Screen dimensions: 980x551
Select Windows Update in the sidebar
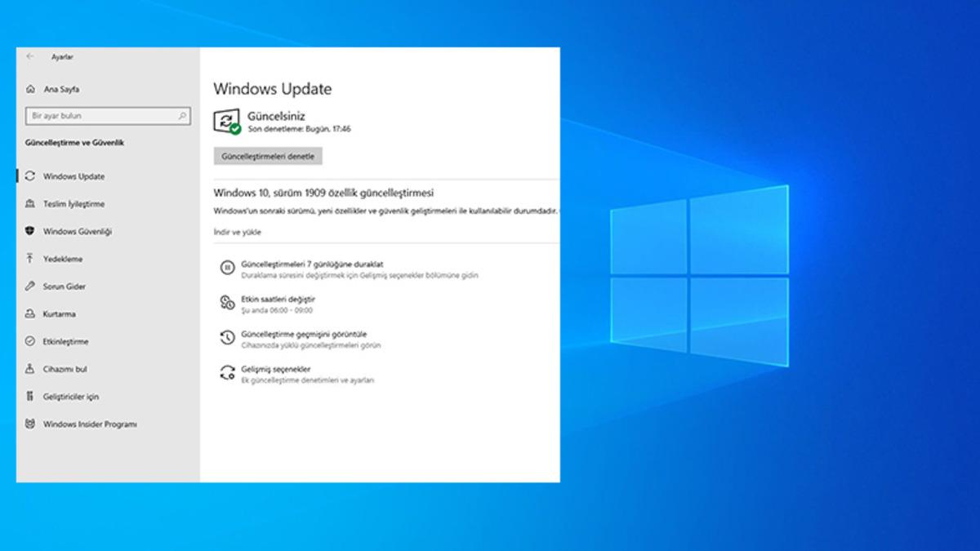point(75,176)
